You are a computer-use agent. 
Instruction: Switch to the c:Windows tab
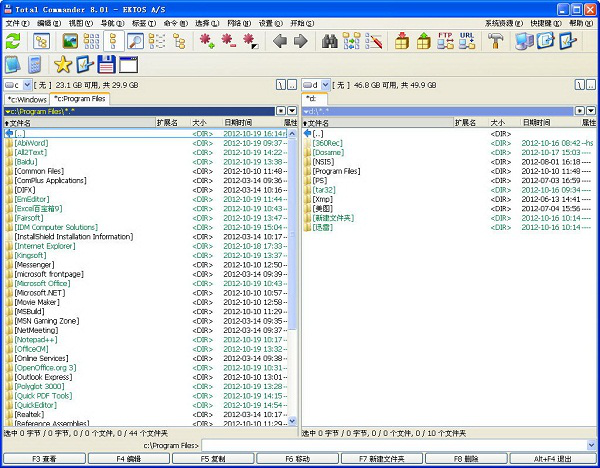(x=26, y=99)
